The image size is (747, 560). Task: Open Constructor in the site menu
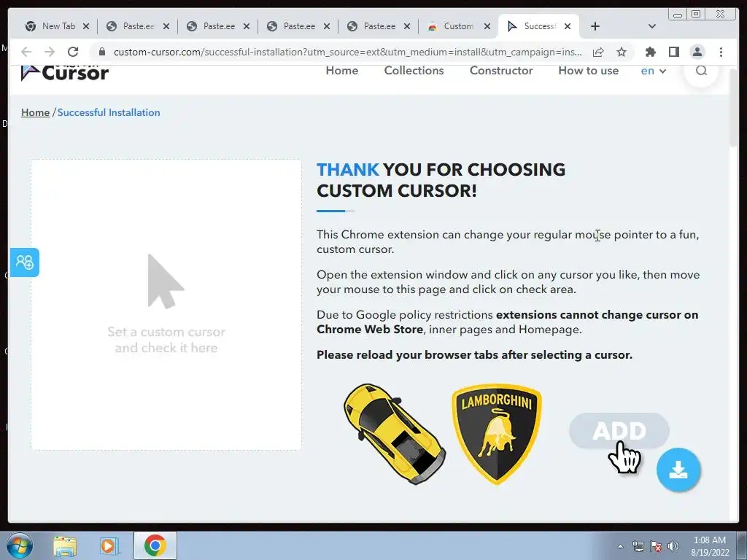pos(500,71)
